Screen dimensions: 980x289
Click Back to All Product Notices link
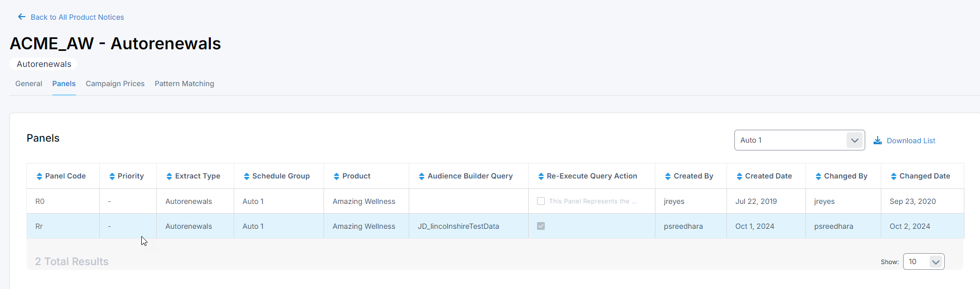77,17
